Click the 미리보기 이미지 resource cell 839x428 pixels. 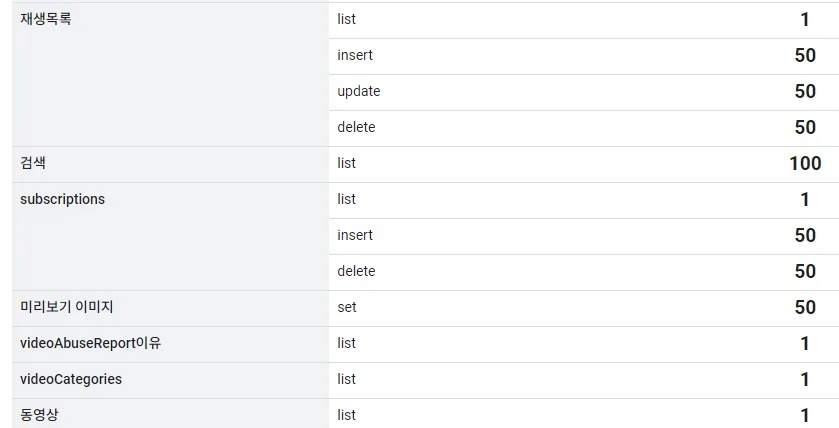(x=170, y=308)
